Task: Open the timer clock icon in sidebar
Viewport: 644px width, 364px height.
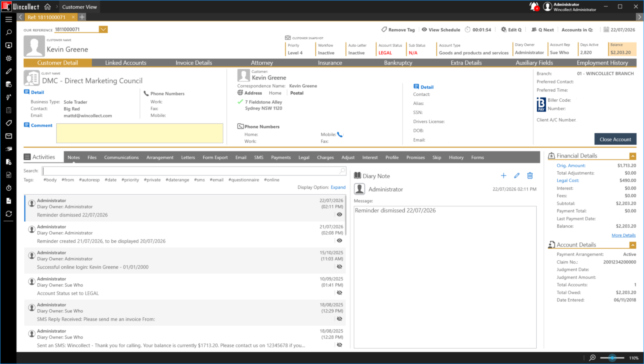Action: pyautogui.click(x=9, y=188)
